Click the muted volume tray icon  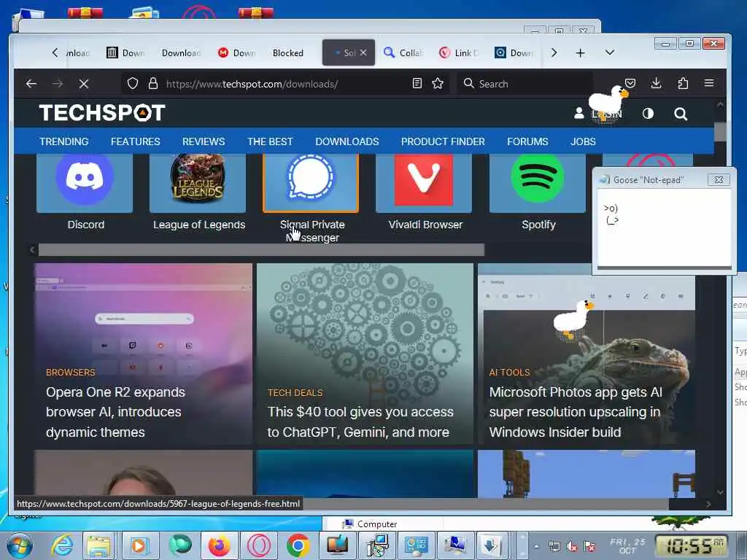click(572, 547)
